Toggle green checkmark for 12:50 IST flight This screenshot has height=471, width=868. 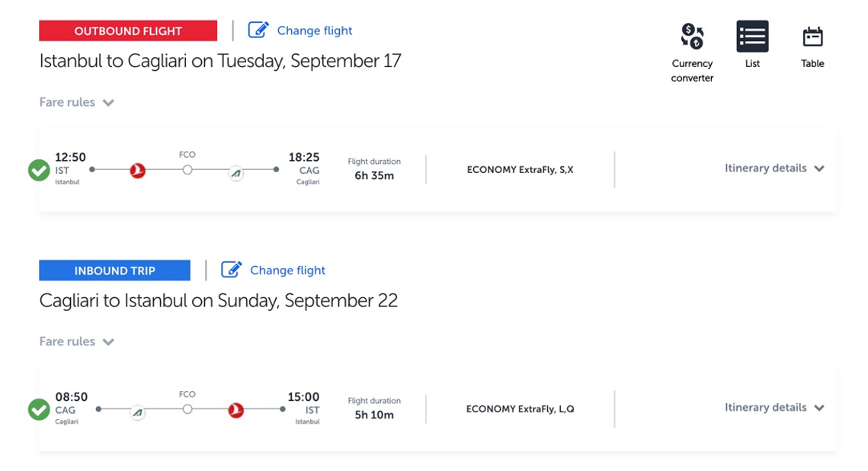pos(40,170)
